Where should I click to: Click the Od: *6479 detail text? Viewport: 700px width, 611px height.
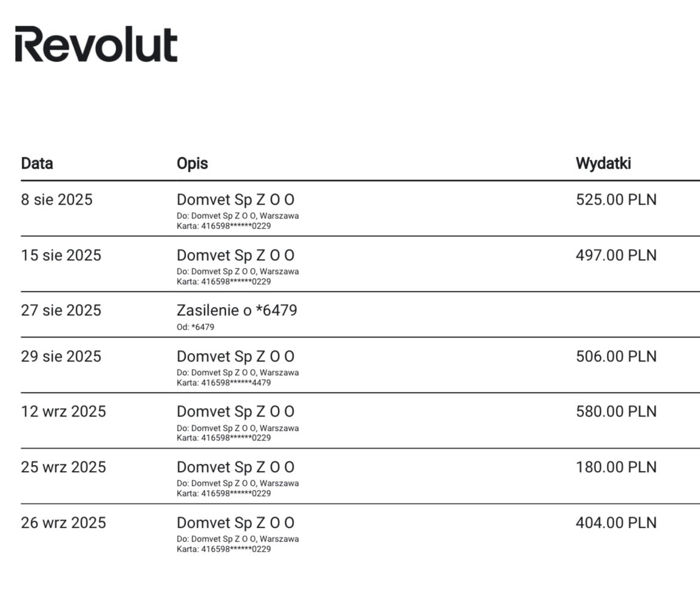196,327
